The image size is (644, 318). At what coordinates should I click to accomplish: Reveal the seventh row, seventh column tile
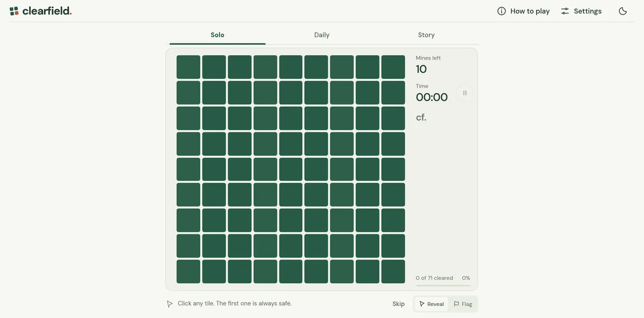342,220
